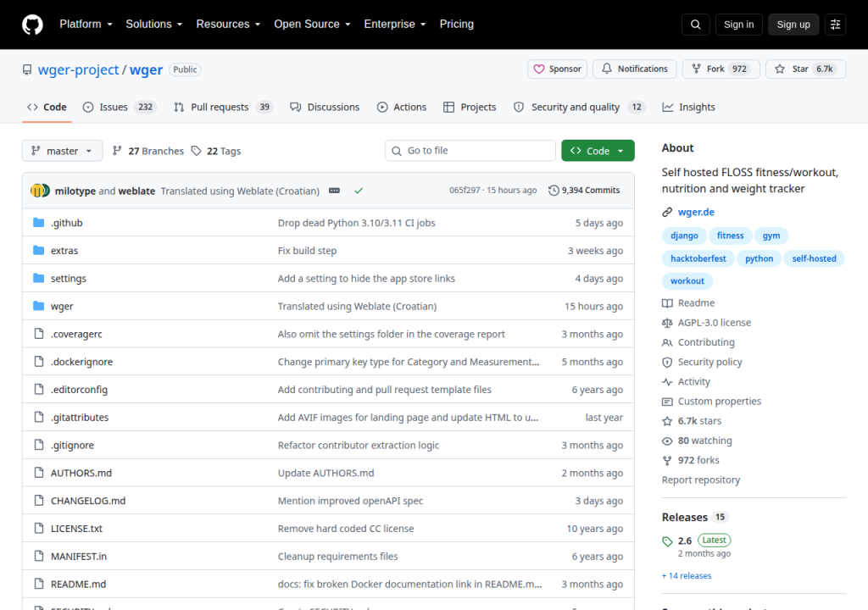Click the folder icon beside settings
This screenshot has width=868, height=610.
(38, 278)
